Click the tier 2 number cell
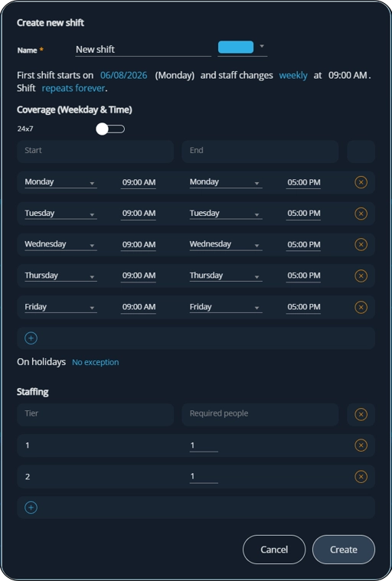 (x=28, y=476)
